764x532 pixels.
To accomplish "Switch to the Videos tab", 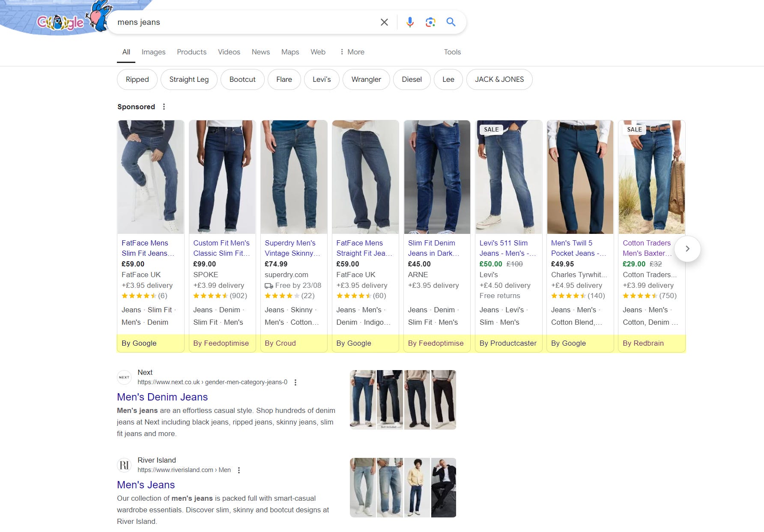I will coord(229,52).
